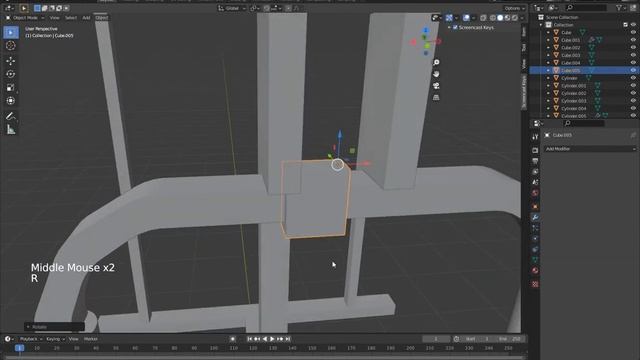Screen dimensions: 640x360
Task: Click the viewport gizmo blue Z axis
Action: click(x=426, y=30)
